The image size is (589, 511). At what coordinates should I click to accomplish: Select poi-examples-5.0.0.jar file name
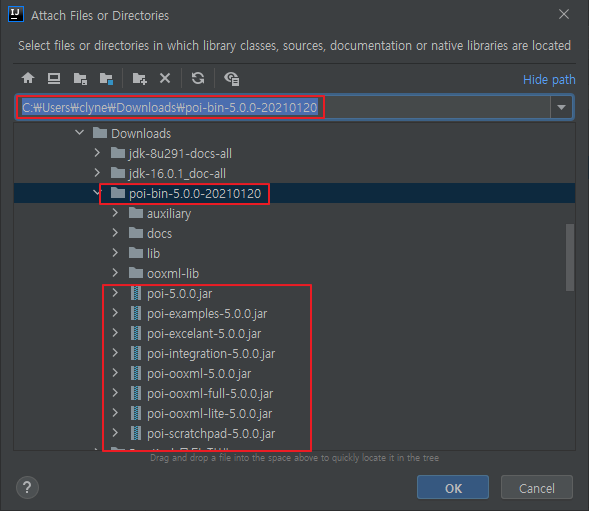click(x=207, y=313)
